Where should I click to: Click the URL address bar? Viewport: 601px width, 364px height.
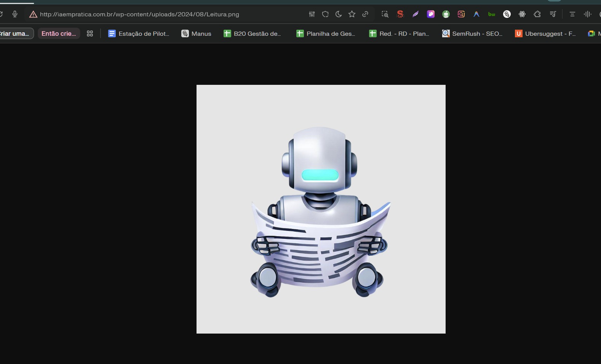[139, 14]
